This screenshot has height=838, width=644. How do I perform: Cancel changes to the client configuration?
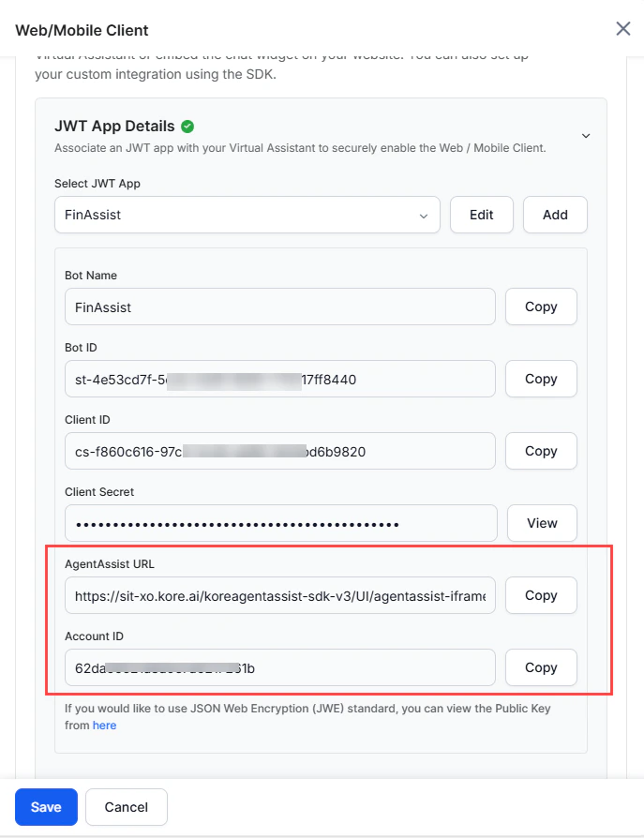pos(126,807)
